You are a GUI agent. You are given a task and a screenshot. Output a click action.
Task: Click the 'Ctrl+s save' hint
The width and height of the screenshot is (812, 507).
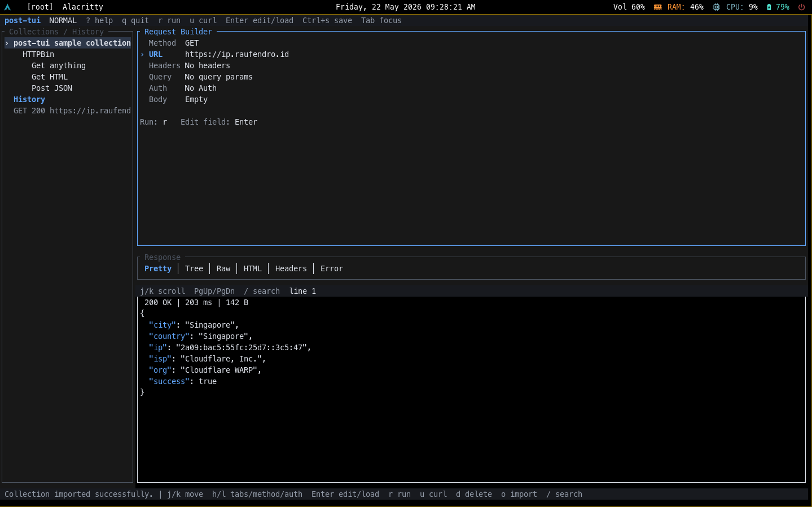[x=327, y=21]
